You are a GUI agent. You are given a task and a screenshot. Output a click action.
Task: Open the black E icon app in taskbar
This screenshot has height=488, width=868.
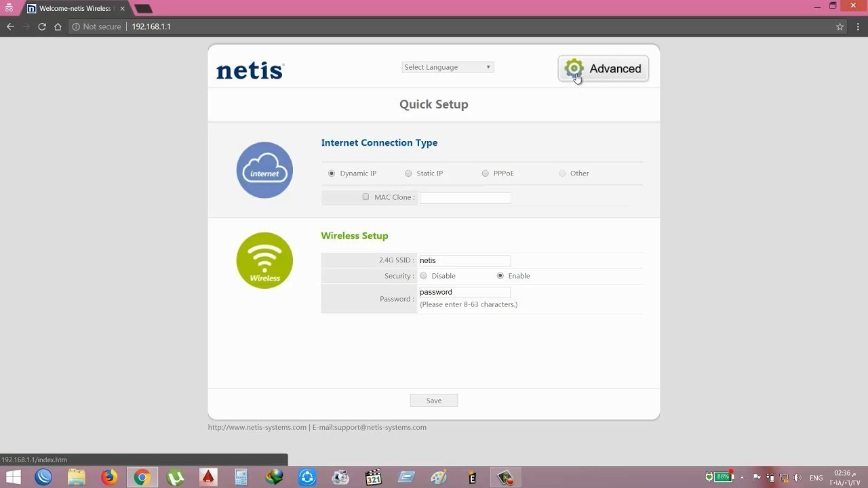click(x=472, y=477)
